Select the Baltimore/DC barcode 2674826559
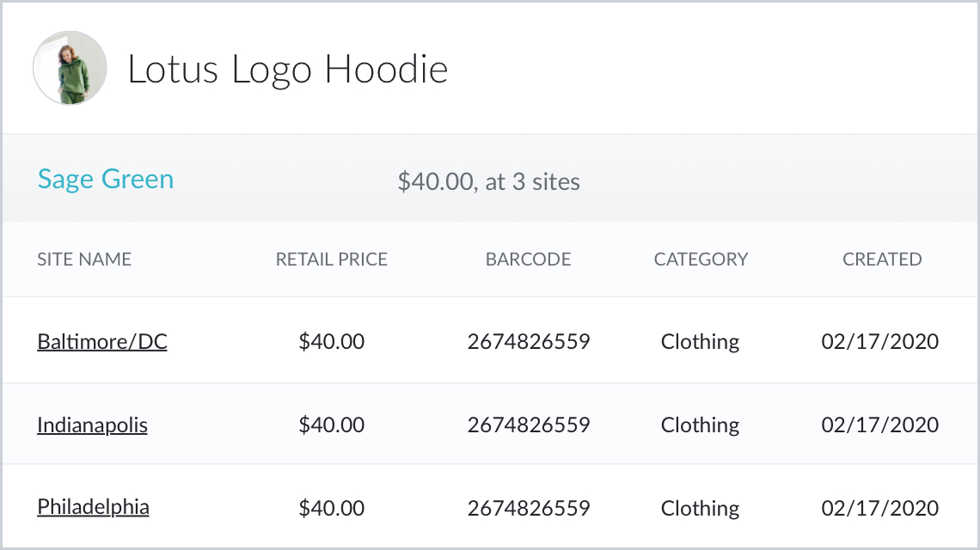980x550 pixels. pyautogui.click(x=529, y=342)
